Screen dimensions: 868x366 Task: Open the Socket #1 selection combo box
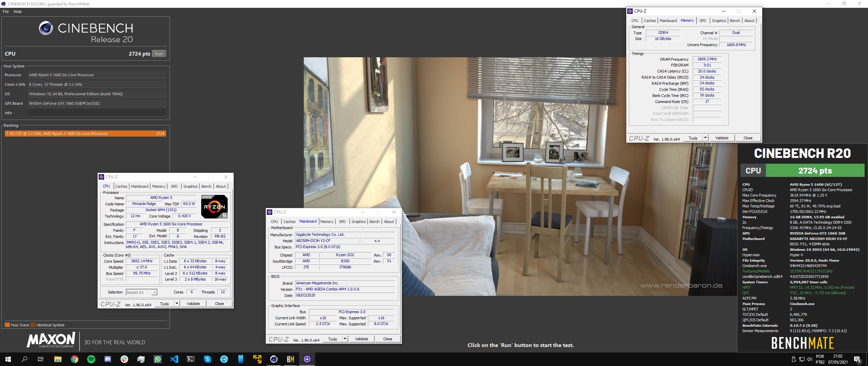[141, 292]
